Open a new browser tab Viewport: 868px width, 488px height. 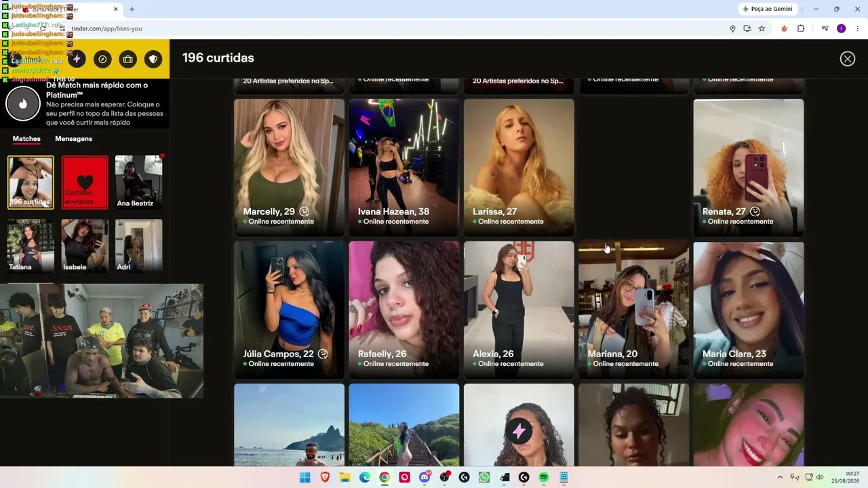[x=132, y=9]
